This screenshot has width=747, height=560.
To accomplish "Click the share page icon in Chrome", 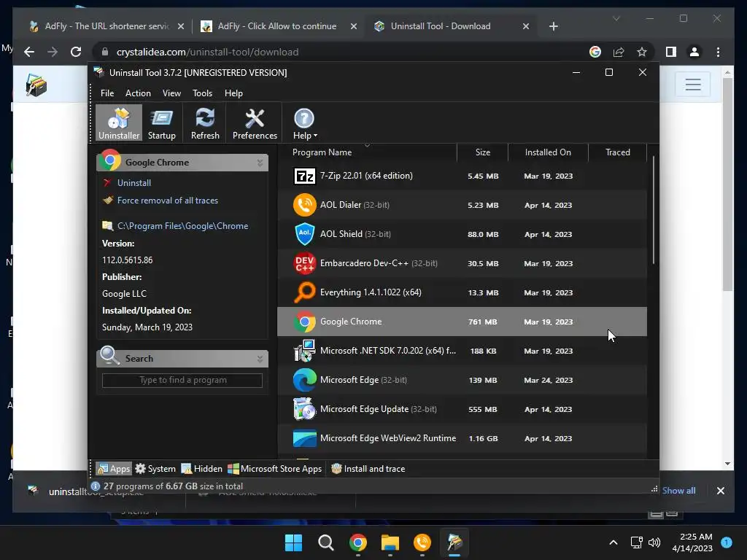I will (619, 52).
